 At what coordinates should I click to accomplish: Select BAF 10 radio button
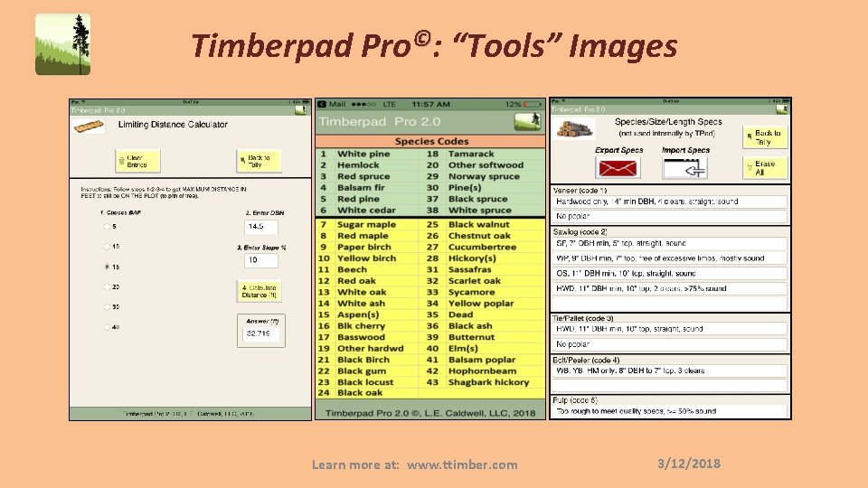[x=107, y=246]
